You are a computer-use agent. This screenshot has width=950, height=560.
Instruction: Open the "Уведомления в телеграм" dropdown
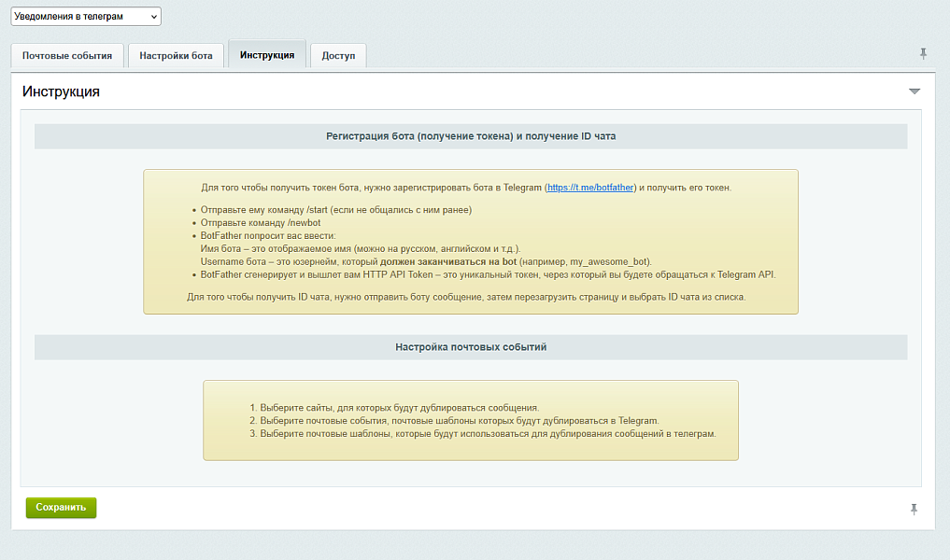point(85,17)
